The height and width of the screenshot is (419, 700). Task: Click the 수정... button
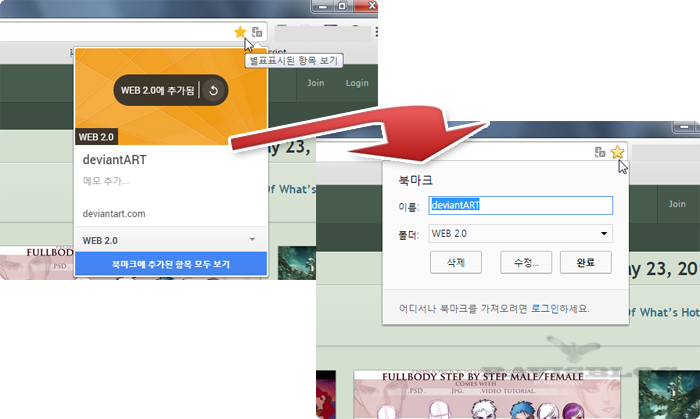[x=526, y=262]
